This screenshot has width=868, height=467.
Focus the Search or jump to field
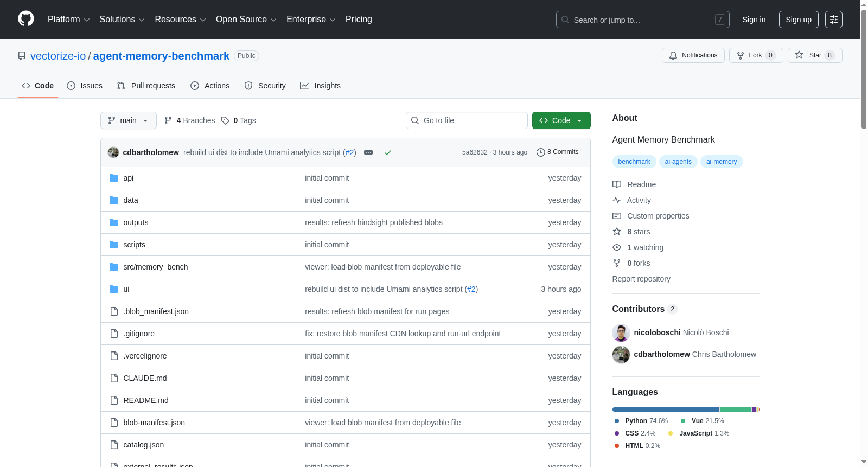[642, 20]
